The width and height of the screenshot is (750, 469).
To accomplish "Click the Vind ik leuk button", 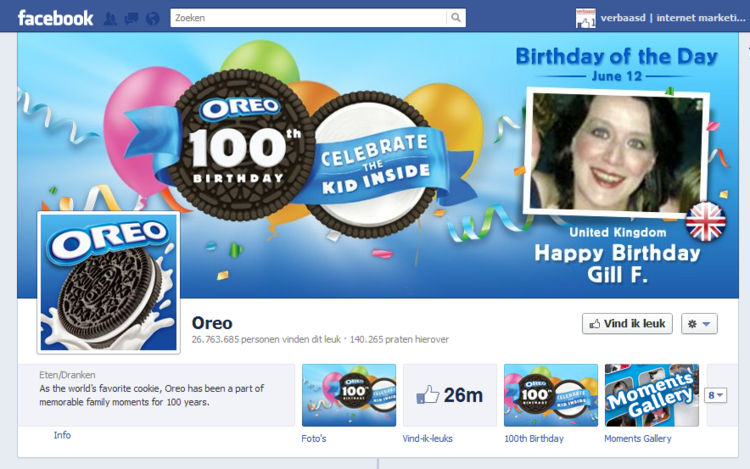I will [627, 324].
